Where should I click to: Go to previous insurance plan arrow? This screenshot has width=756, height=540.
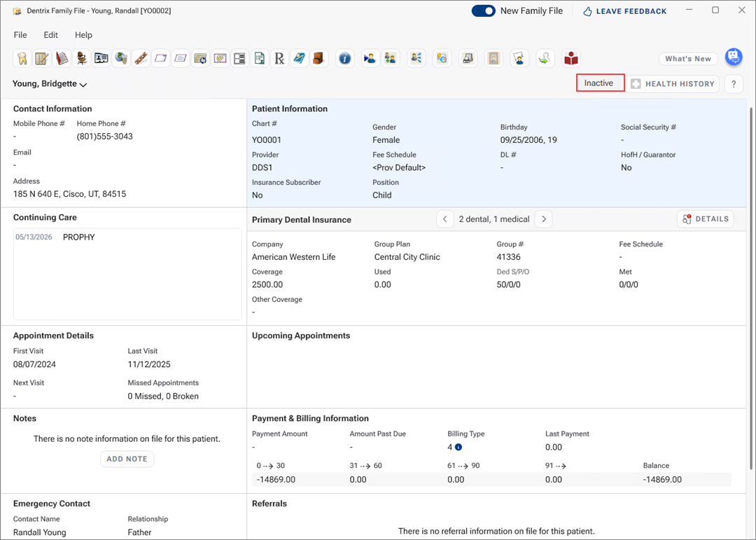point(444,219)
